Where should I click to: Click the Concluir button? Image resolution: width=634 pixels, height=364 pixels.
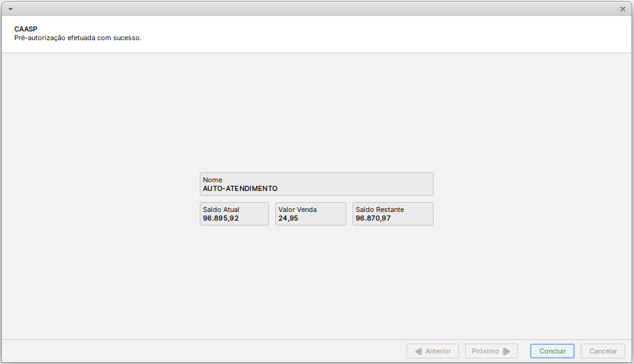(552, 351)
